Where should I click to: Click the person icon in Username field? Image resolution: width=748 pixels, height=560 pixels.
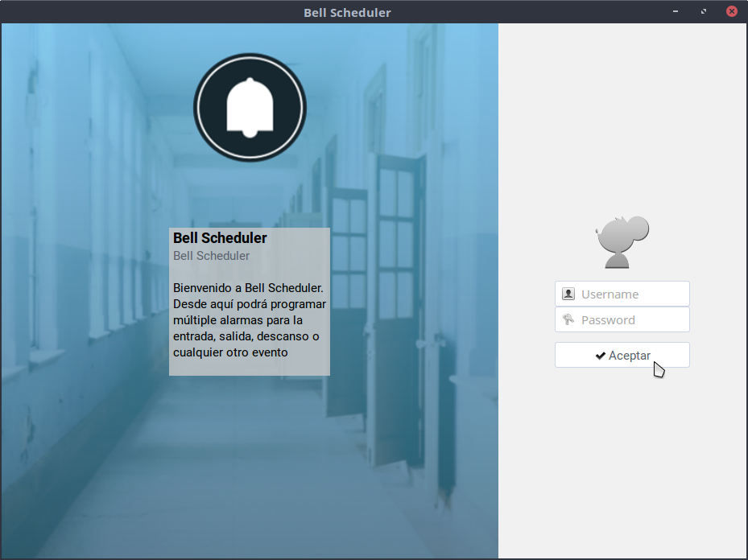(x=568, y=294)
